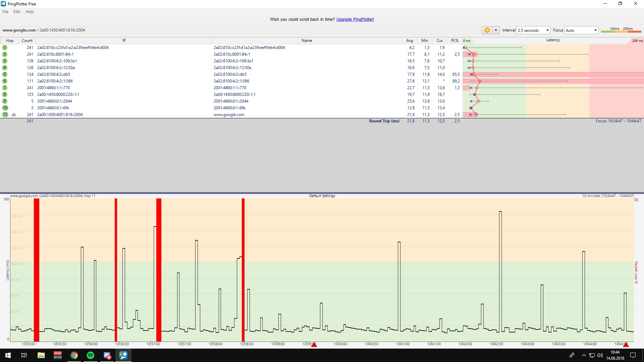Click the 89,2 packet loss value
Image resolution: width=644 pixels, height=362 pixels.
(456, 81)
